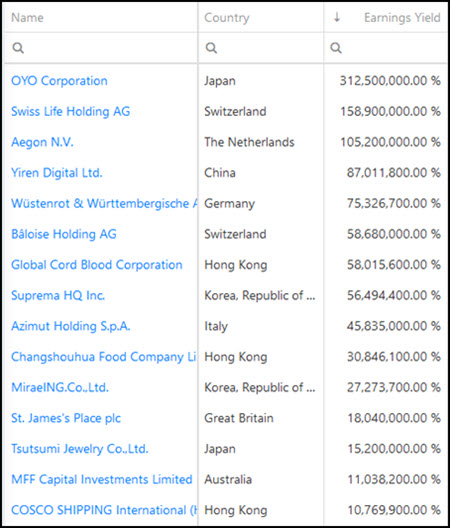Open Swiss Life Holding AG link
The image size is (450, 528).
(x=70, y=111)
